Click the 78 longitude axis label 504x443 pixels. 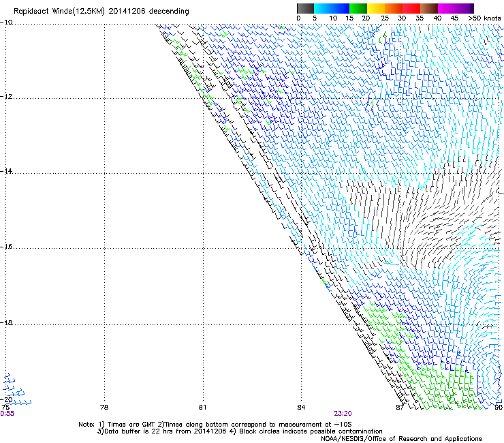(x=104, y=408)
